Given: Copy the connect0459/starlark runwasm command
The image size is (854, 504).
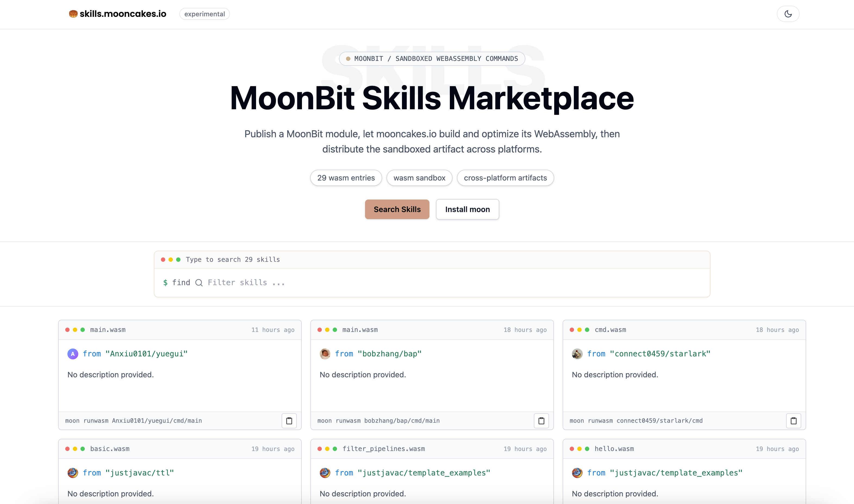Looking at the screenshot, I should 794,421.
